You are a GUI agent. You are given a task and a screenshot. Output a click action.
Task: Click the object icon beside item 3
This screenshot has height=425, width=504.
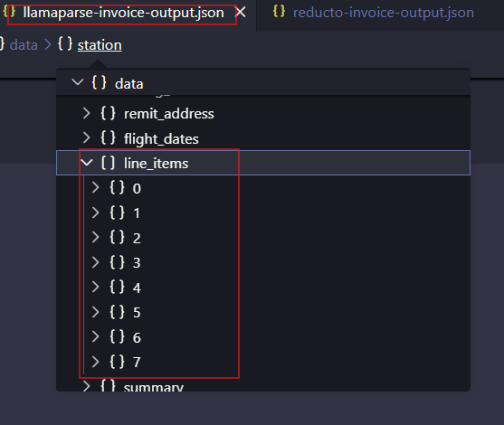click(117, 262)
